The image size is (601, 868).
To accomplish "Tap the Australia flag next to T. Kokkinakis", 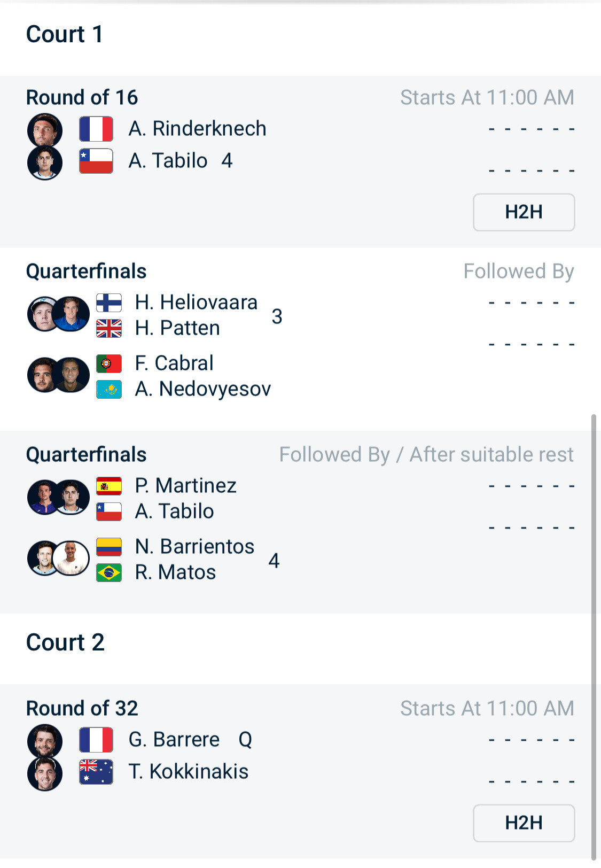I will click(x=96, y=772).
